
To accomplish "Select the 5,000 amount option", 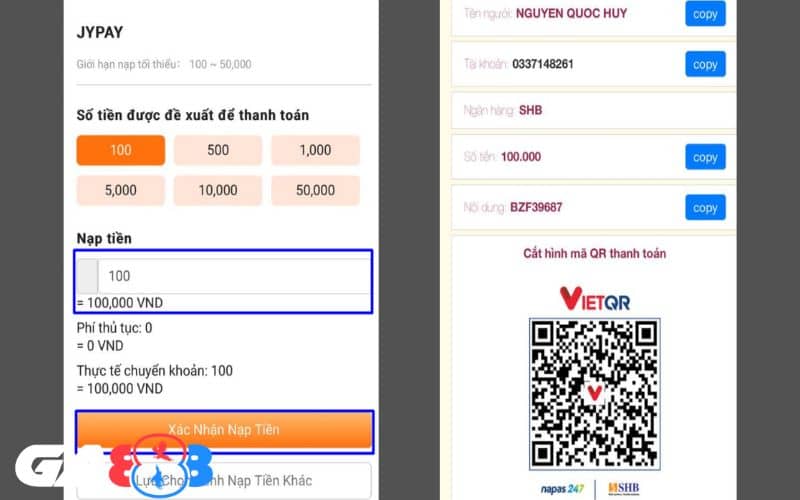I will point(120,190).
